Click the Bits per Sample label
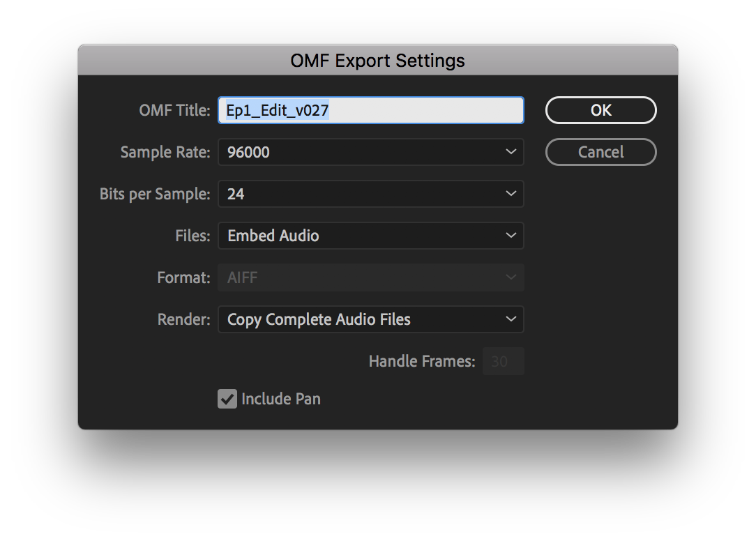This screenshot has height=541, width=756. pyautogui.click(x=155, y=195)
